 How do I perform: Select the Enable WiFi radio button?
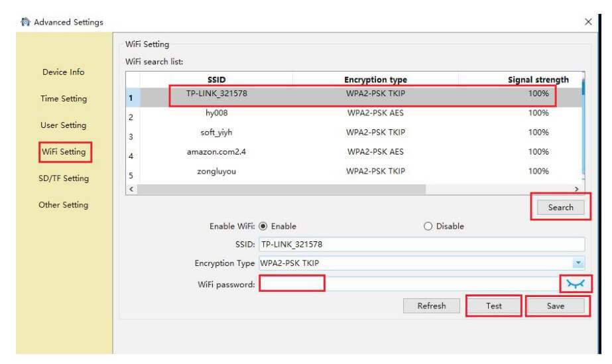[263, 226]
